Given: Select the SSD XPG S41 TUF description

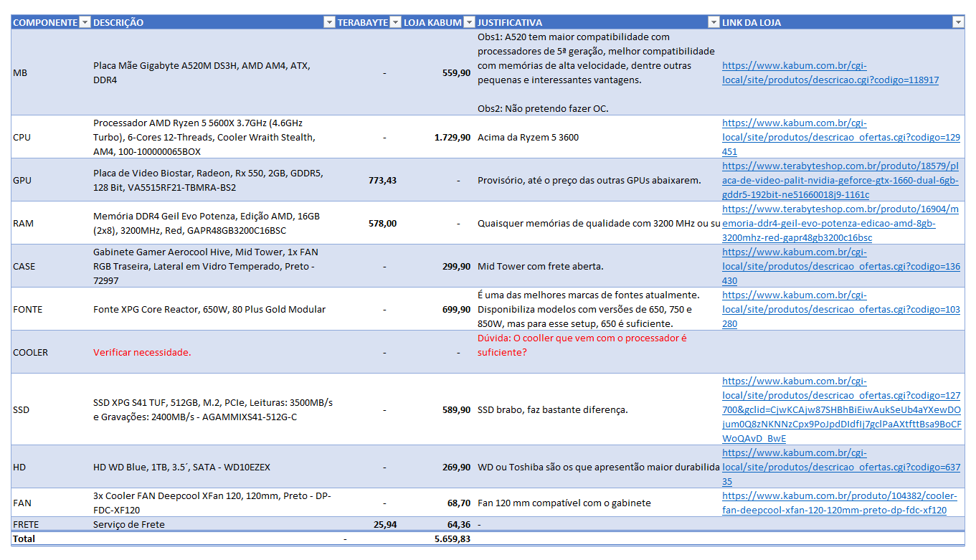Looking at the screenshot, I should [214, 409].
